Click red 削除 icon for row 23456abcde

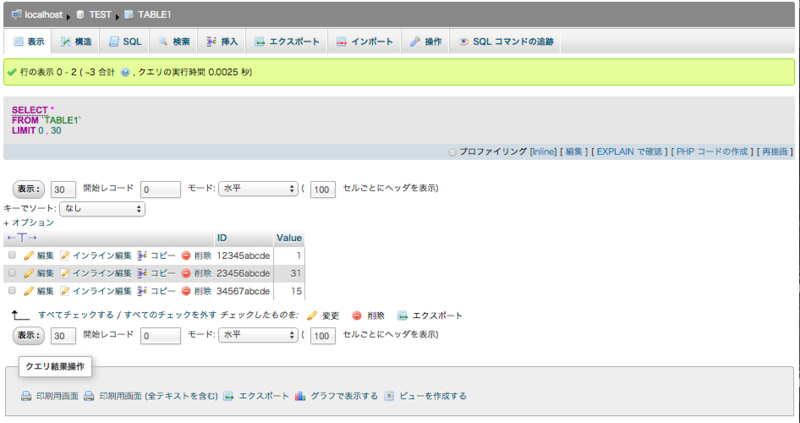[x=186, y=273]
